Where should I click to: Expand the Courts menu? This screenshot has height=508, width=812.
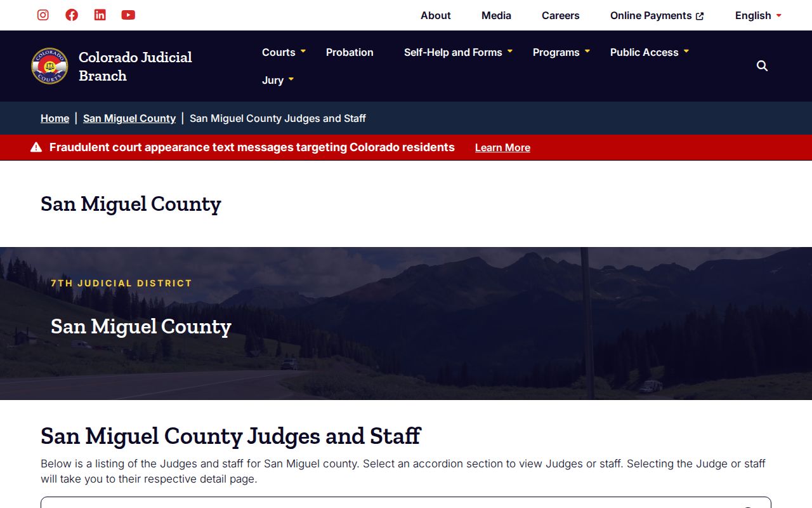(284, 52)
